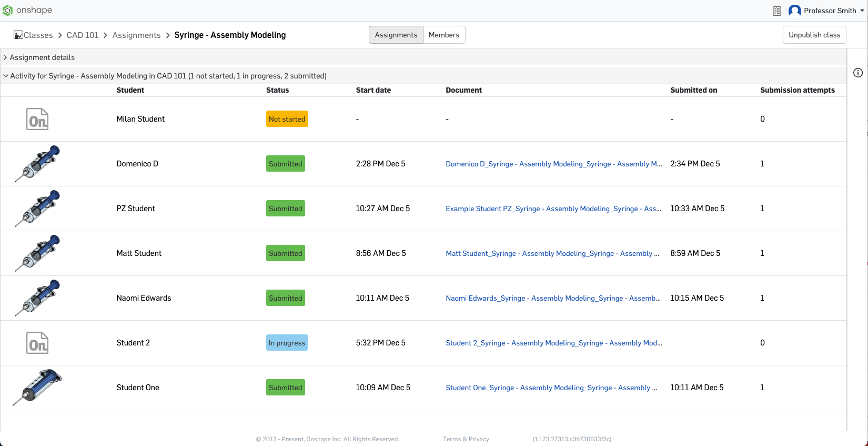Collapse the Activity for Syringe section

click(x=6, y=76)
